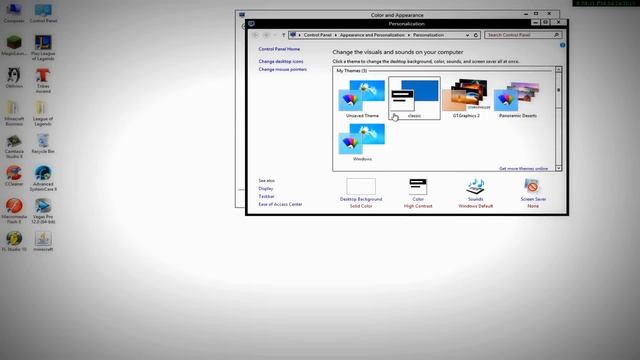Image resolution: width=640 pixels, height=360 pixels.
Task: Open the League of Legends folder
Action: click(x=43, y=113)
